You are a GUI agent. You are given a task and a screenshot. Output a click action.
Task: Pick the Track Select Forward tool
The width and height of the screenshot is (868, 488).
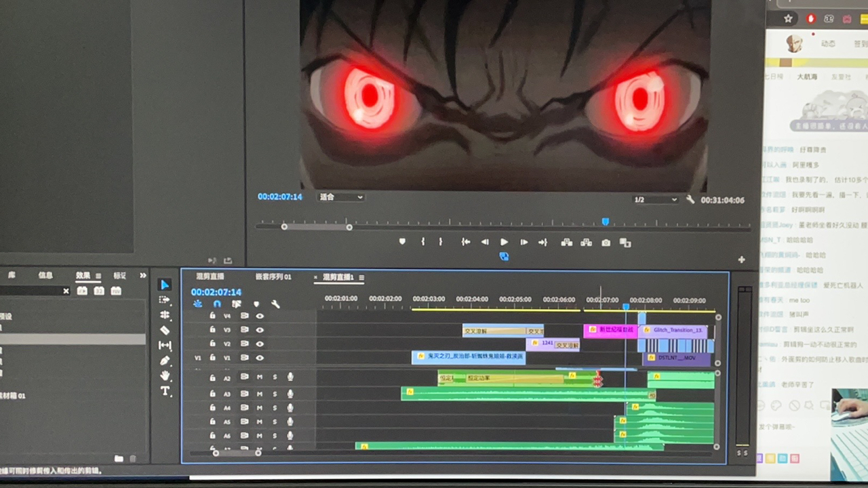pos(165,300)
